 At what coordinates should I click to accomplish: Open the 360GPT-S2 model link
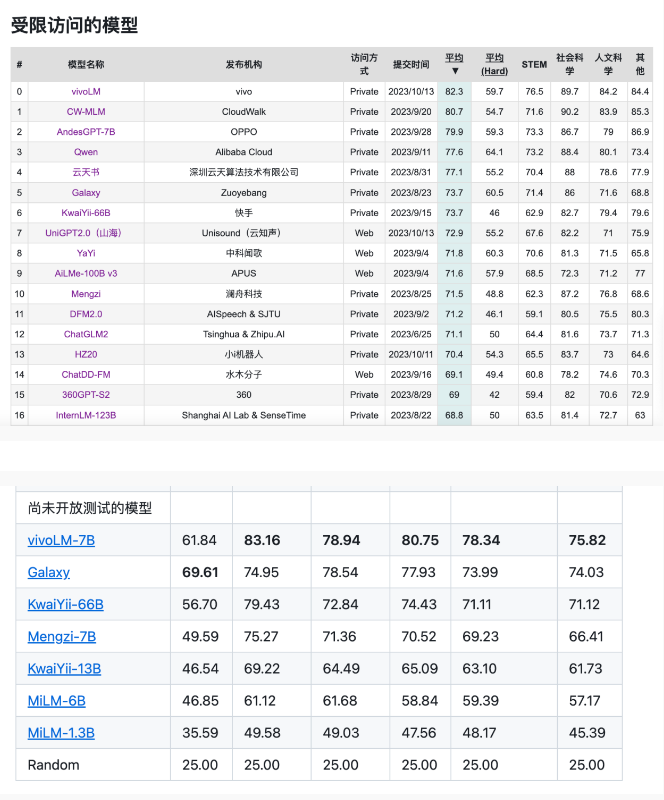click(86, 395)
